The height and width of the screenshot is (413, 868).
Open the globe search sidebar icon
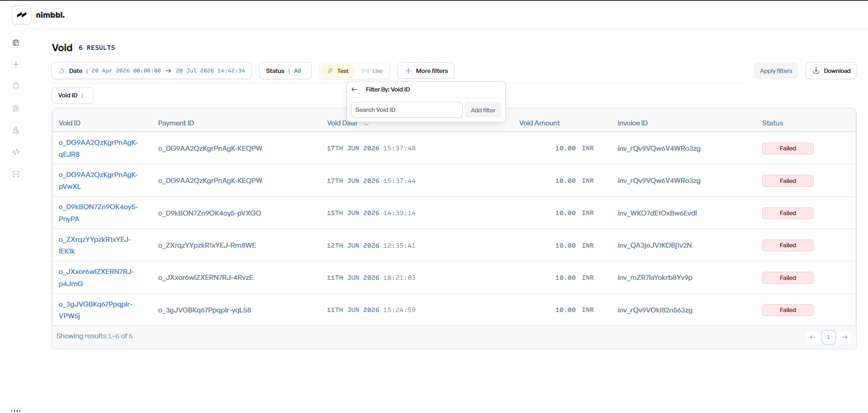16,43
